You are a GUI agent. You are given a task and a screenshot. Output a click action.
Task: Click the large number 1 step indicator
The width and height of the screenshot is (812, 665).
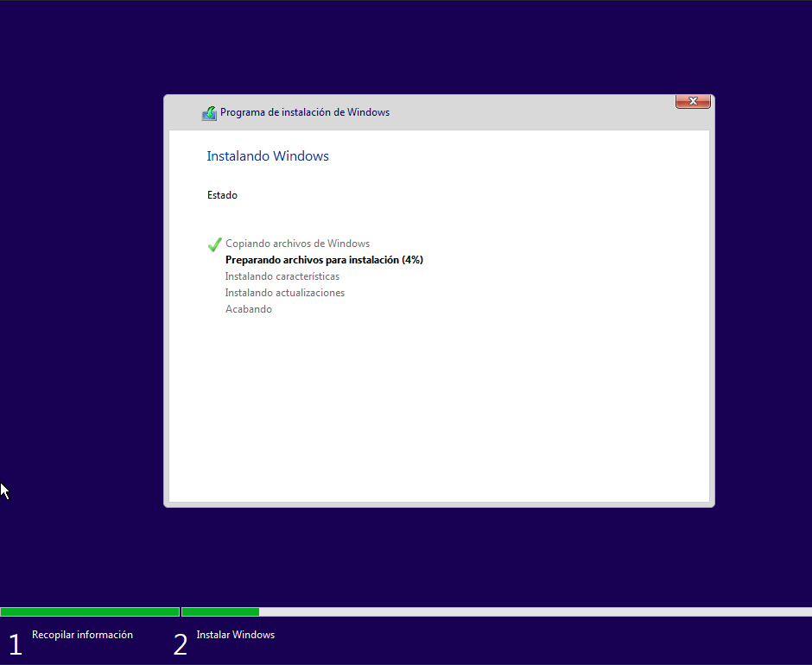16,645
